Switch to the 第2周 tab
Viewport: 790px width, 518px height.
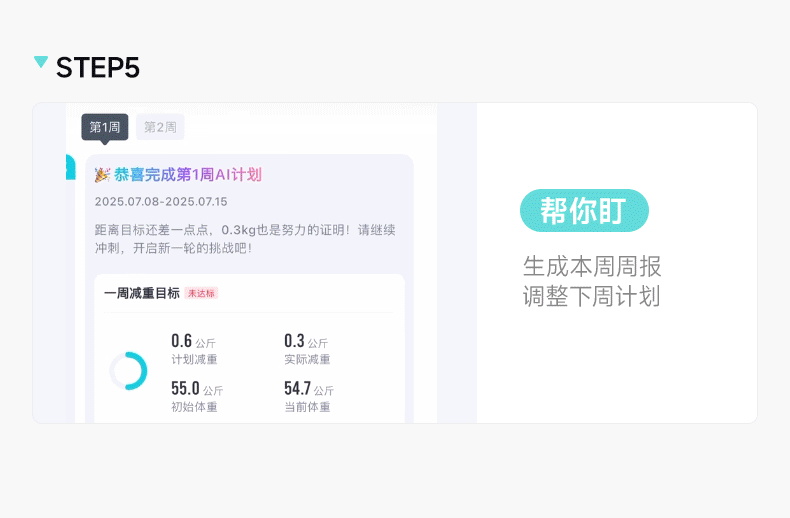pos(160,127)
